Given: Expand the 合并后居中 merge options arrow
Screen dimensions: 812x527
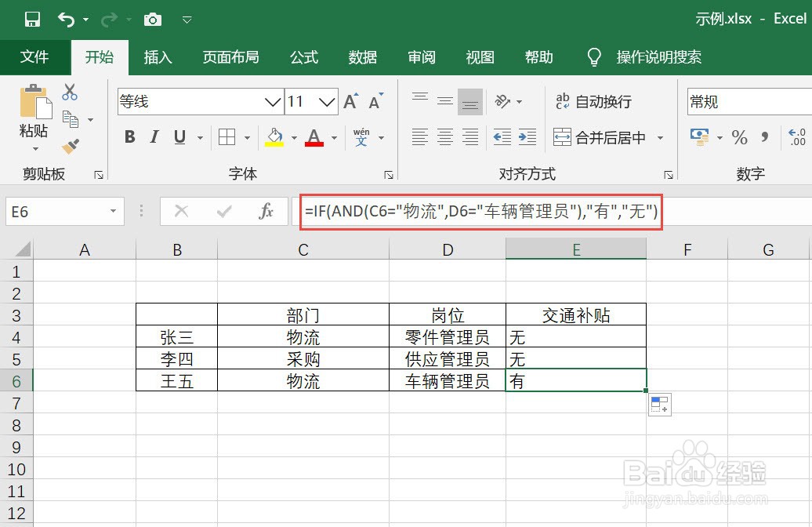Looking at the screenshot, I should 661,137.
